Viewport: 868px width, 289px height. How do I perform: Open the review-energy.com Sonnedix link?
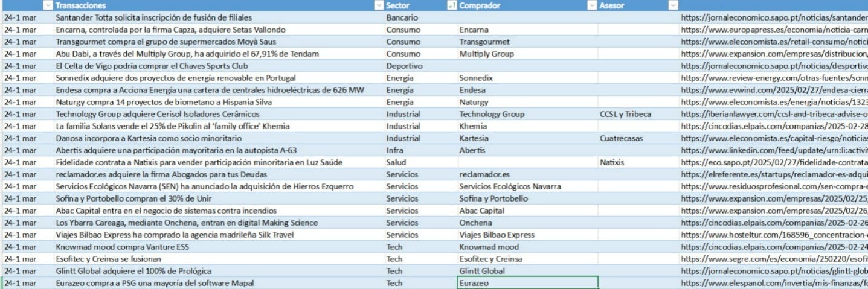[774, 78]
